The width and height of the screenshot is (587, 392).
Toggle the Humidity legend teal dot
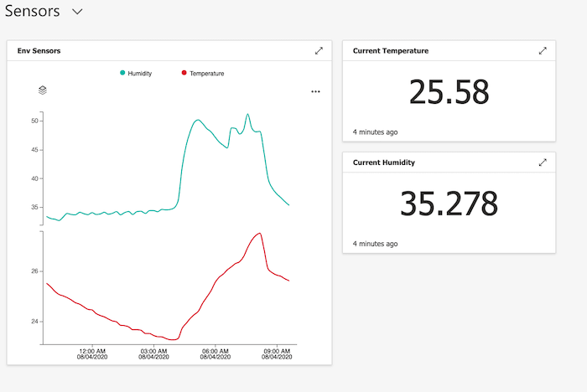[x=122, y=73]
